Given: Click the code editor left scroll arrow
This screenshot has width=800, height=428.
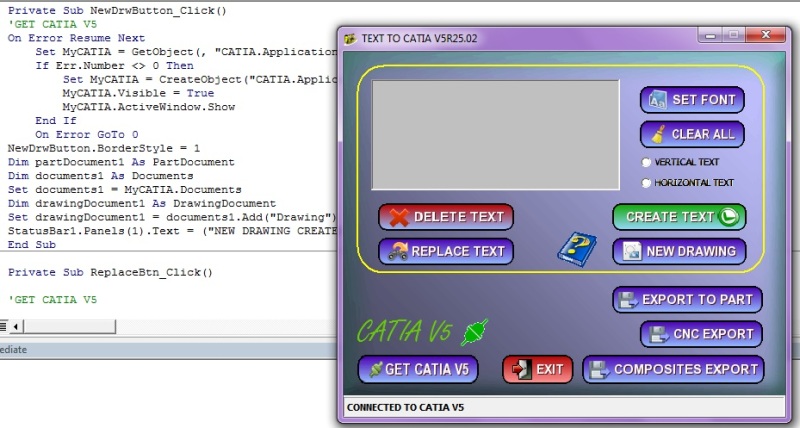Looking at the screenshot, I should click(x=15, y=326).
